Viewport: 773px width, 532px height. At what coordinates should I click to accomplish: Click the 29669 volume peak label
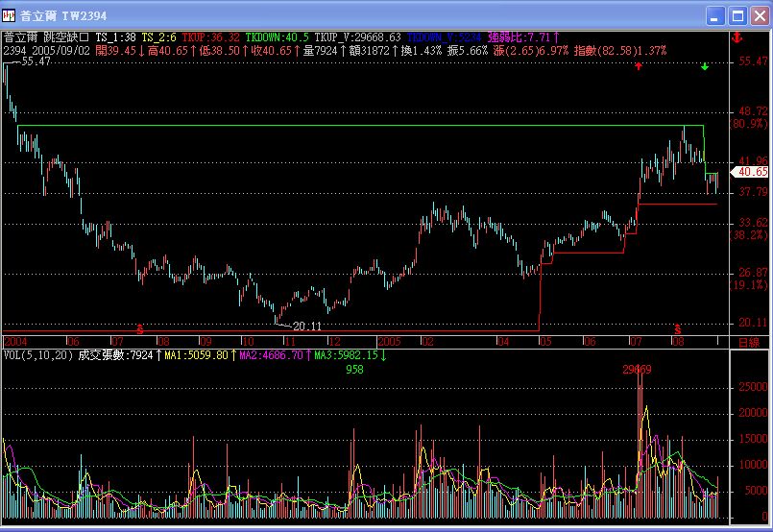(x=637, y=370)
